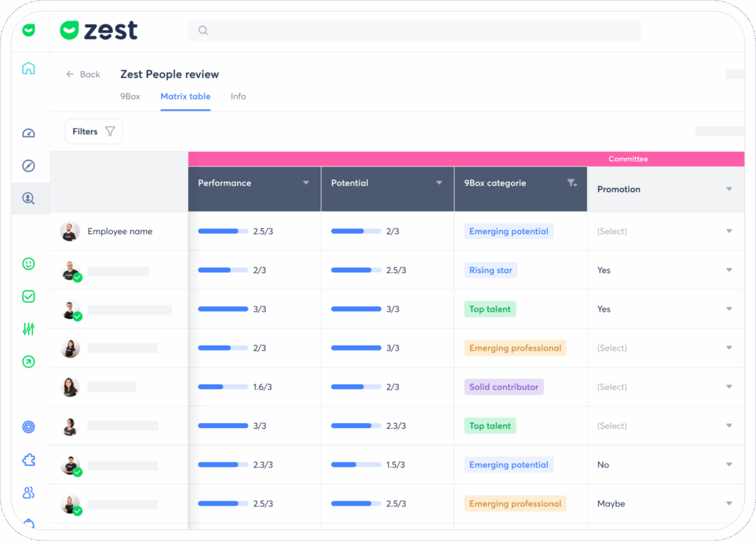The height and width of the screenshot is (541, 756).
Task: Open the sliders settings icon in sidebar
Action: point(29,329)
